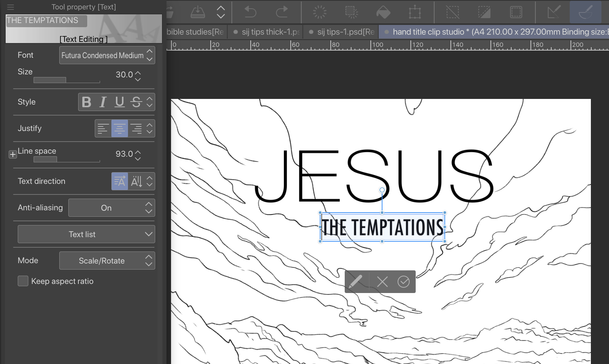Toggle Bold text style
The height and width of the screenshot is (364, 609).
click(x=86, y=102)
